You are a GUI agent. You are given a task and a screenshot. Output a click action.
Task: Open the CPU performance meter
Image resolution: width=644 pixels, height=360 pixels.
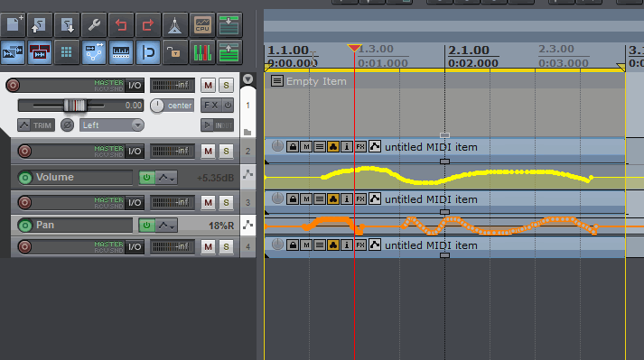pos(202,25)
